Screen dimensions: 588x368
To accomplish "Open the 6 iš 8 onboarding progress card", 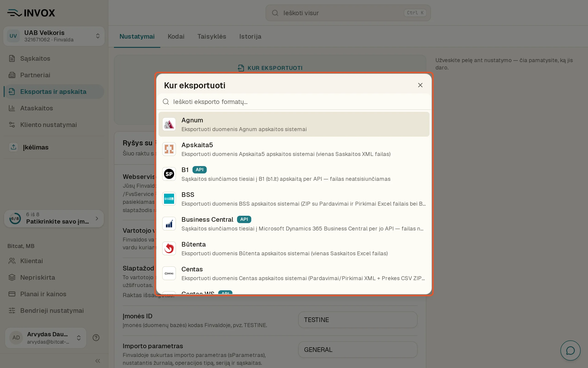I will [54, 218].
